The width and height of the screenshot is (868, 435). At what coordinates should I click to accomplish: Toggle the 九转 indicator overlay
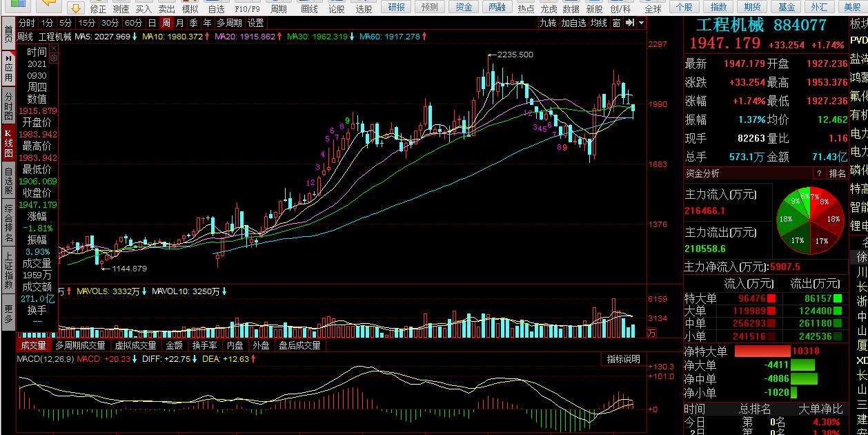tap(548, 23)
